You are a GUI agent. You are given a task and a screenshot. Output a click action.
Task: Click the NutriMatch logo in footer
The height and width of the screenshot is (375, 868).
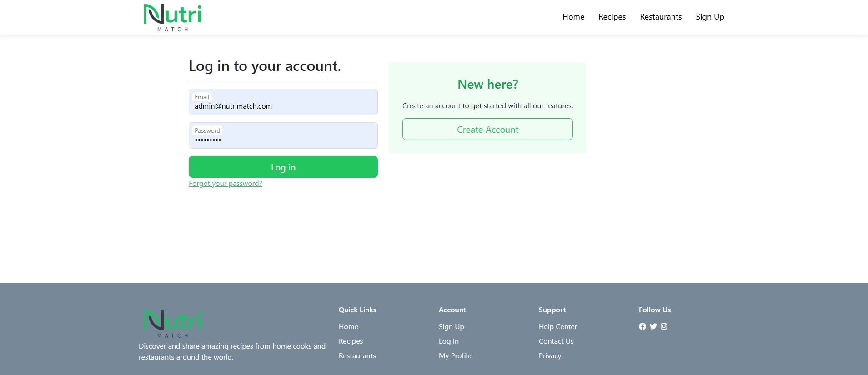point(172,324)
